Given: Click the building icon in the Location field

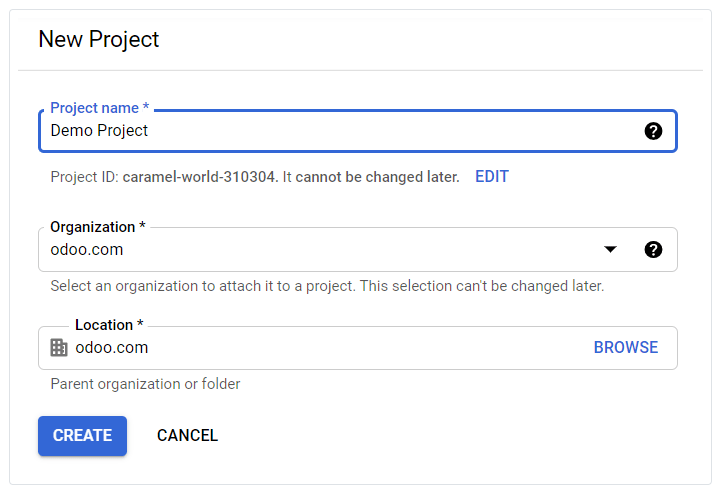Looking at the screenshot, I should pyautogui.click(x=59, y=348).
